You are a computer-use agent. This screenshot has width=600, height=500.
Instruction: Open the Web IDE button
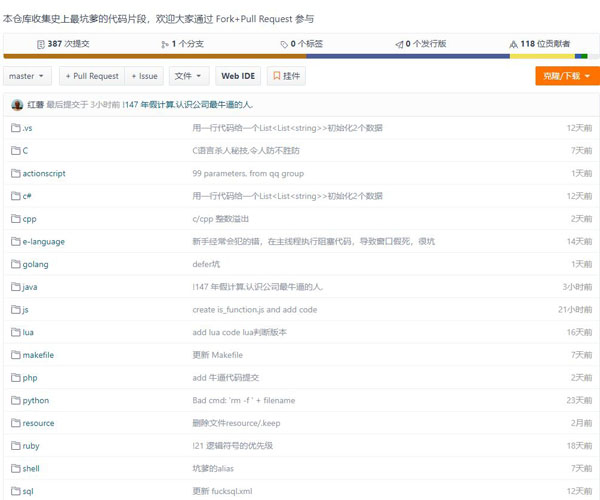238,76
